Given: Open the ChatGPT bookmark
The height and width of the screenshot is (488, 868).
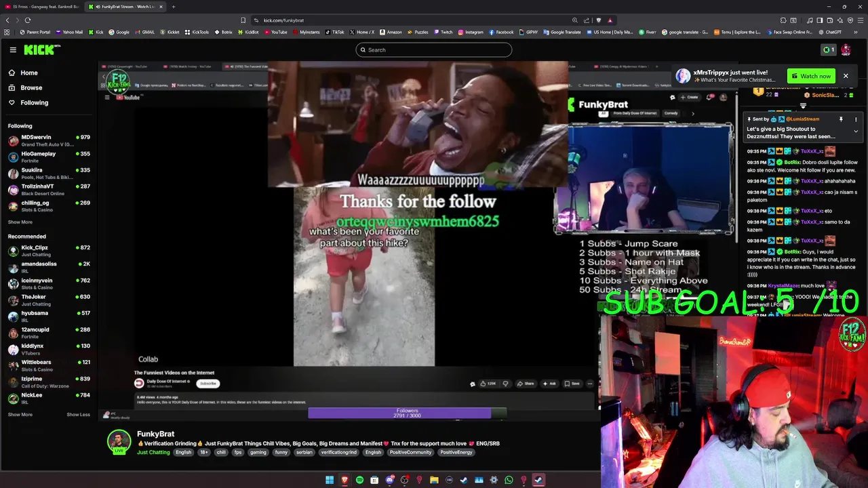Looking at the screenshot, I should click(830, 32).
